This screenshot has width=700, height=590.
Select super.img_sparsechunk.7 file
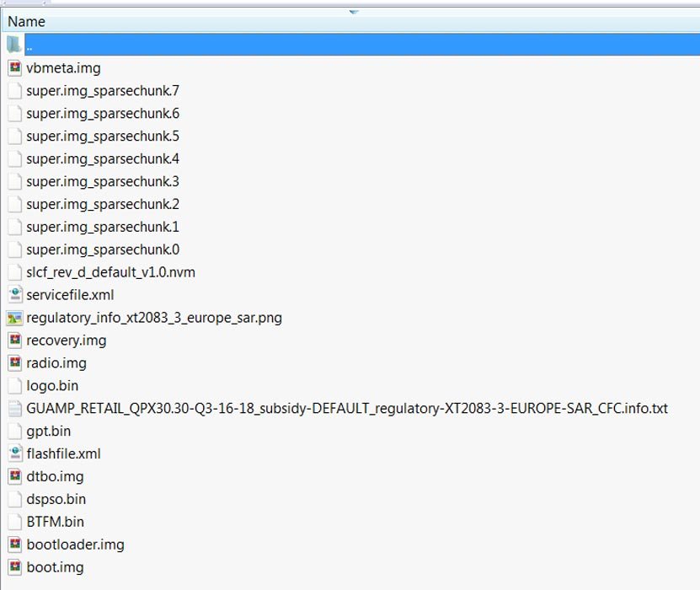[x=103, y=91]
